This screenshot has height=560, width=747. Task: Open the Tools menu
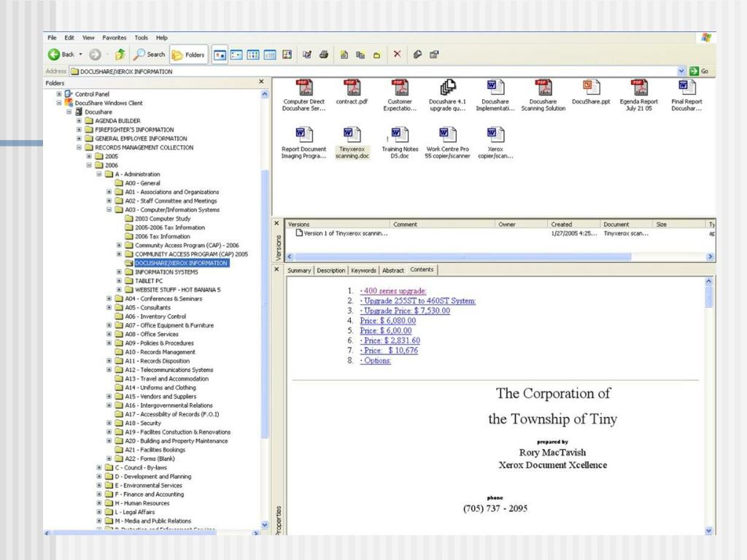click(141, 38)
